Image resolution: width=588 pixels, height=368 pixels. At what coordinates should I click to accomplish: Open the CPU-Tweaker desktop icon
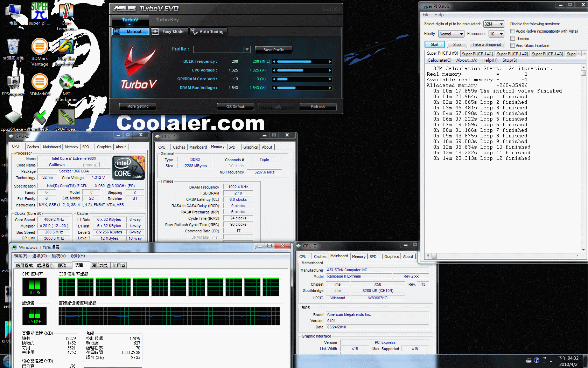point(66,121)
